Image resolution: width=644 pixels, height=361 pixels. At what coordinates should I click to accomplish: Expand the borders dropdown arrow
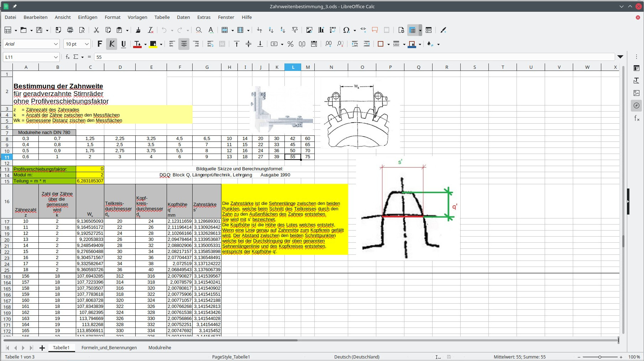point(388,45)
